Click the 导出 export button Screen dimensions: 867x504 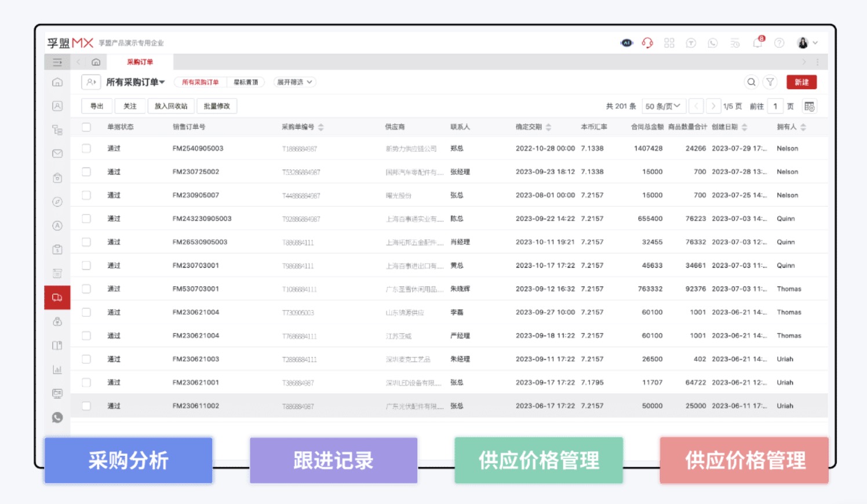point(97,106)
